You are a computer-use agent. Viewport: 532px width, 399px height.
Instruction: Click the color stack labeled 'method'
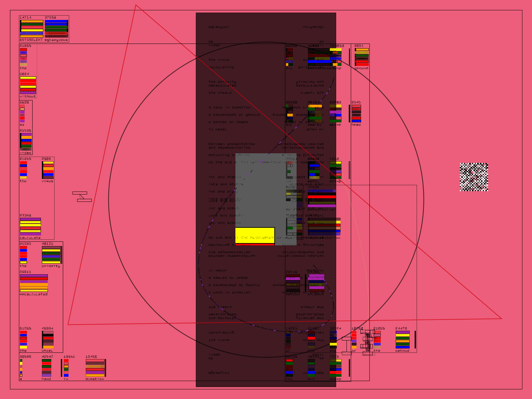(x=403, y=339)
